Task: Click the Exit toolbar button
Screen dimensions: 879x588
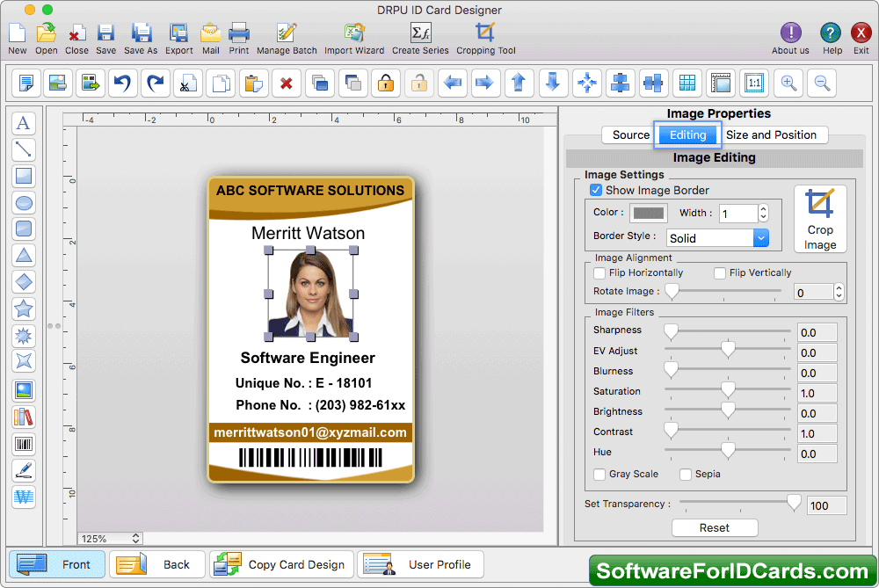Action: pos(861,39)
